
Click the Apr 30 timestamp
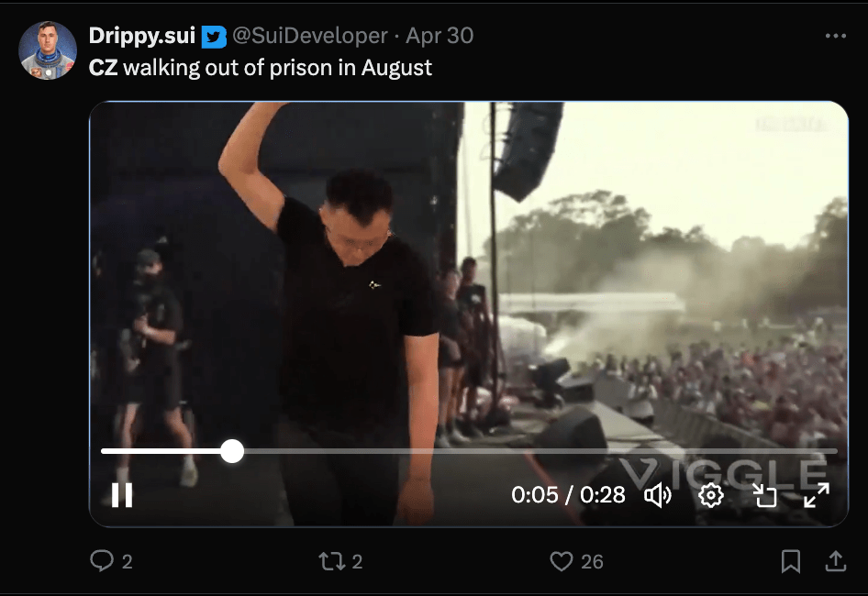point(440,36)
